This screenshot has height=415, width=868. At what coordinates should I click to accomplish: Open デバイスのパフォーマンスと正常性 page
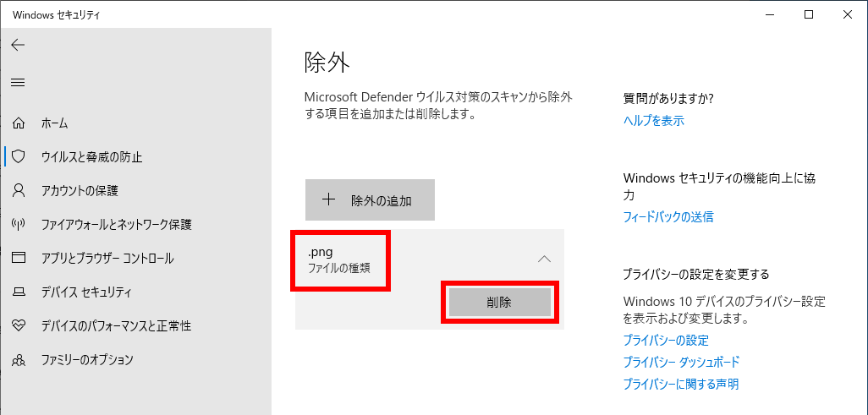[x=116, y=326]
